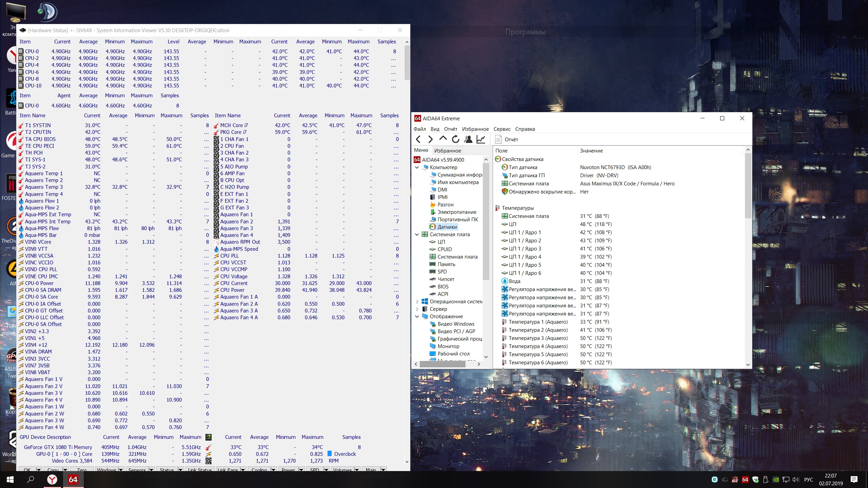Click NVIDIA icon in system tray

775,480
